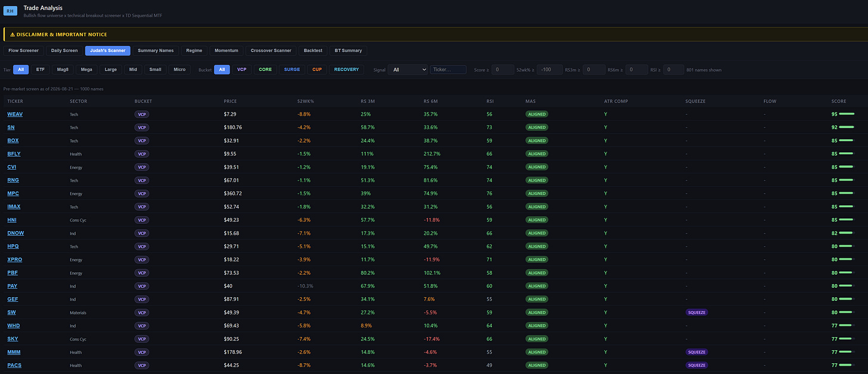Viewport: 868px width, 374px height.
Task: Enable the RECOVERY bucket filter
Action: coord(346,70)
